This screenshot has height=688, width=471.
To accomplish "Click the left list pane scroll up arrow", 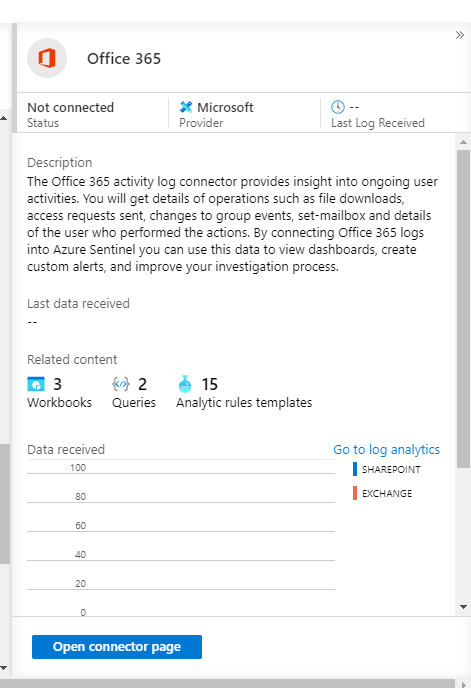I will click(x=4, y=118).
